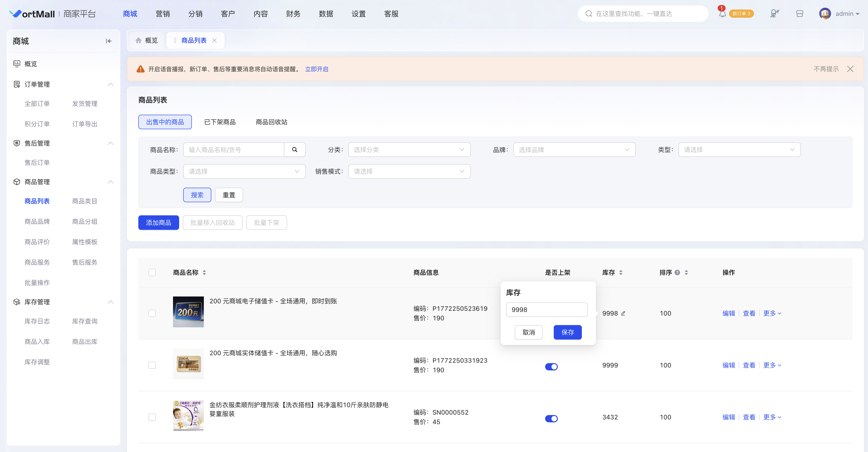Screen dimensions: 868x452
Task: Click the 库存 value input field
Action: [x=546, y=309]
